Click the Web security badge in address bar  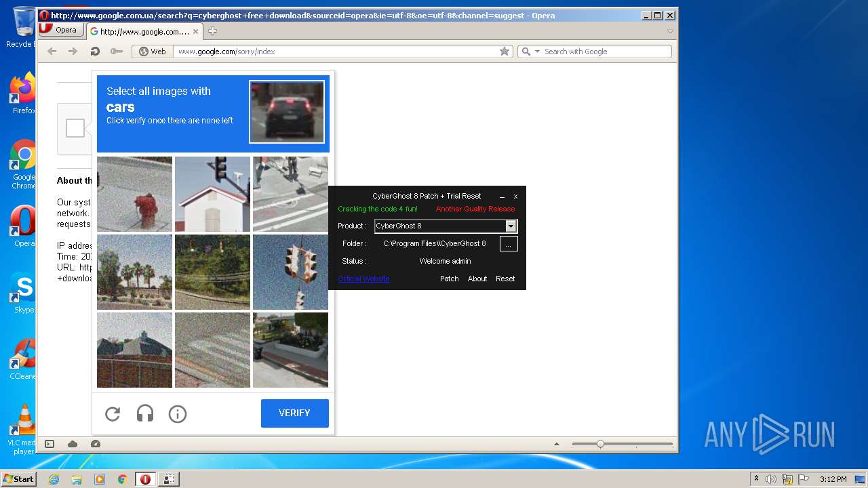[152, 52]
